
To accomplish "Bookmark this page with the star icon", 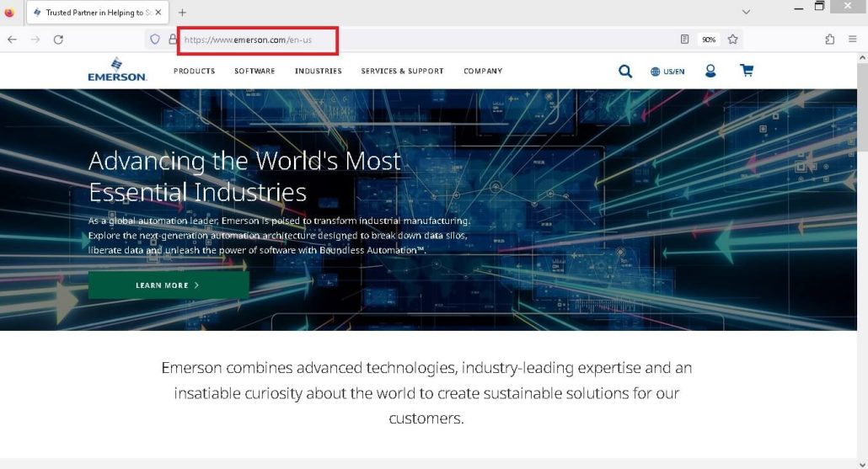I will (x=733, y=40).
